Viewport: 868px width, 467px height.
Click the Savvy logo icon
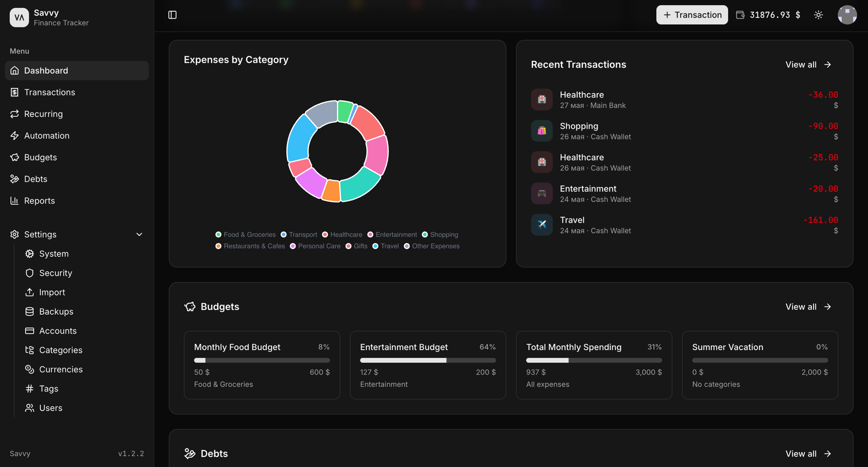(19, 17)
